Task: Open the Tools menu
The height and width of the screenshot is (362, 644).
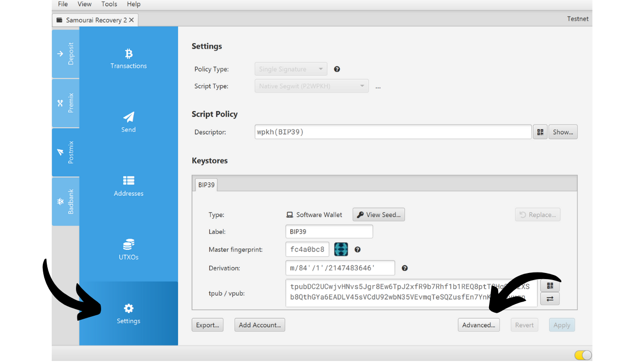Action: [x=109, y=4]
